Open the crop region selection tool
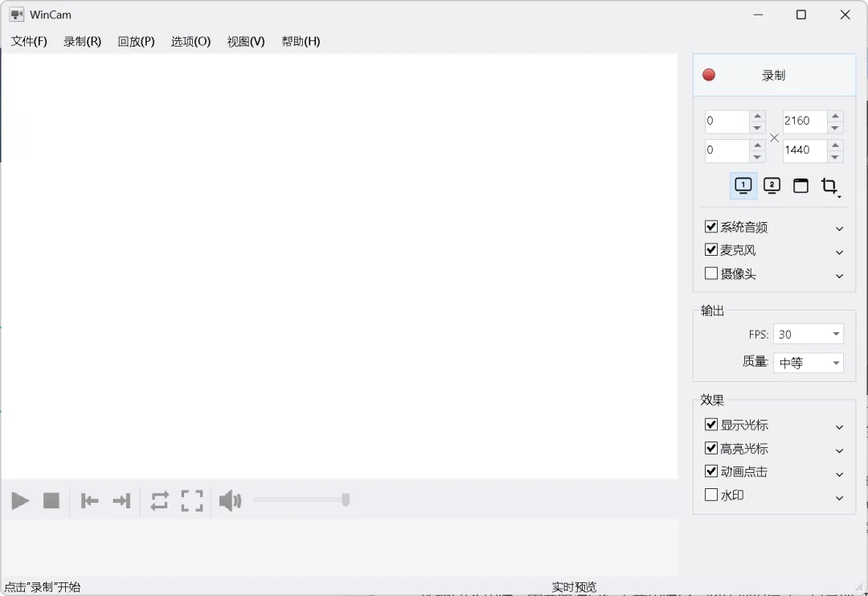Image resolution: width=868 pixels, height=596 pixels. (x=829, y=186)
